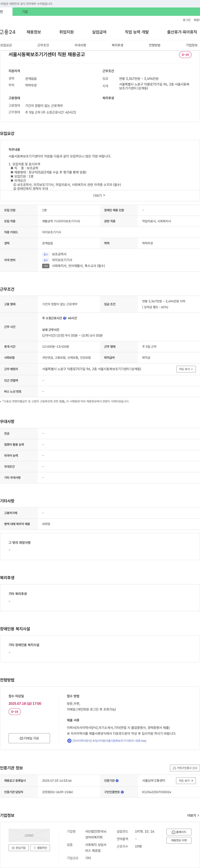Viewport: 200px width, 868px height.
Task: Open the 직업 능력 개발 menu
Action: tap(137, 32)
